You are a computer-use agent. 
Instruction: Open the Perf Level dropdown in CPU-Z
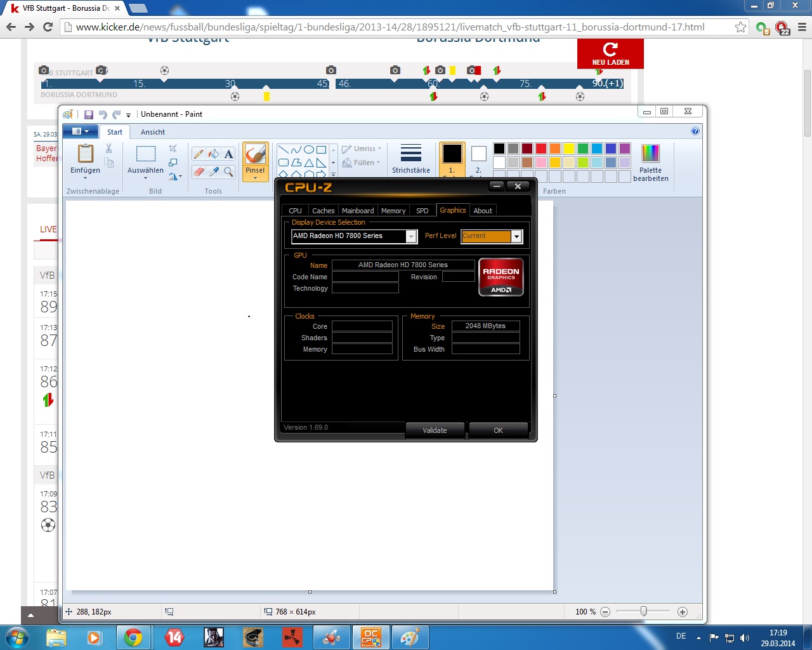517,236
